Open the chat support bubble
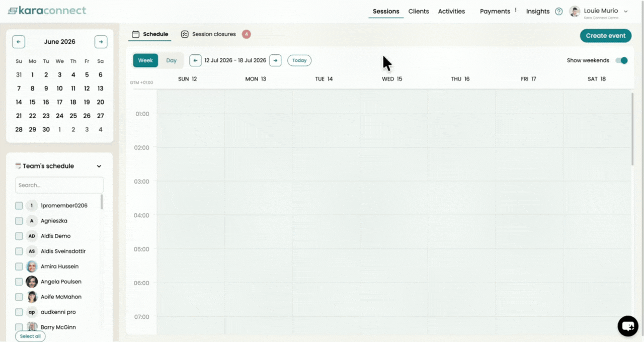Screen dimensions: 644x342 [x=628, y=326]
